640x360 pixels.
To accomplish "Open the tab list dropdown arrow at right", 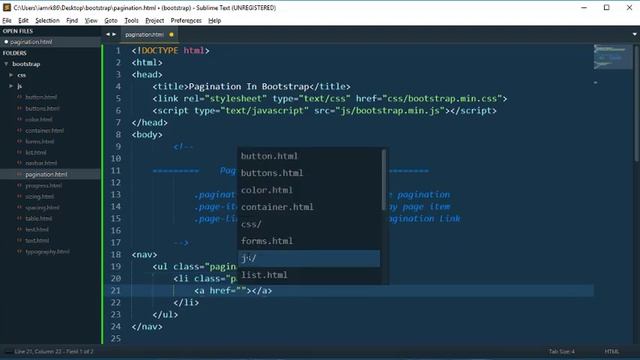I will point(635,34).
